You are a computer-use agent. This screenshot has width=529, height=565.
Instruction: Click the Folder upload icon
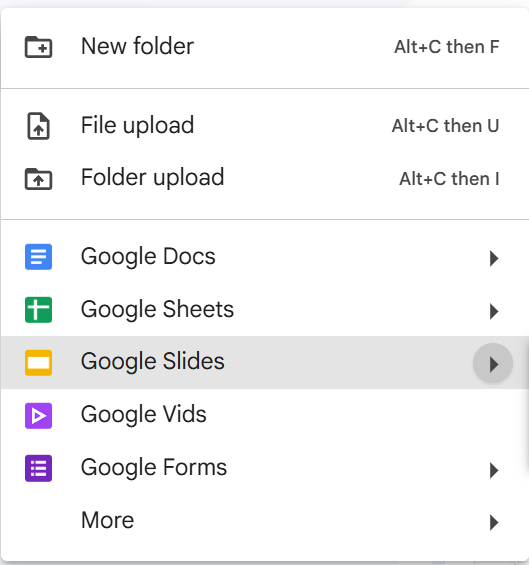coord(39,178)
